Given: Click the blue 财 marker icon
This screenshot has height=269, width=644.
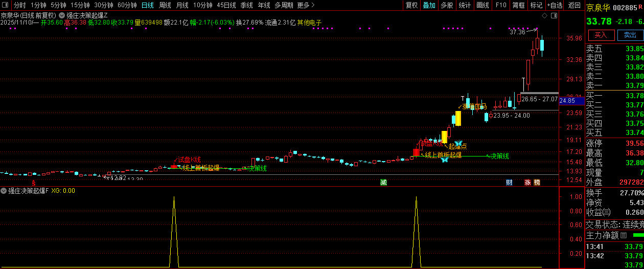Looking at the screenshot, I should click(510, 182).
